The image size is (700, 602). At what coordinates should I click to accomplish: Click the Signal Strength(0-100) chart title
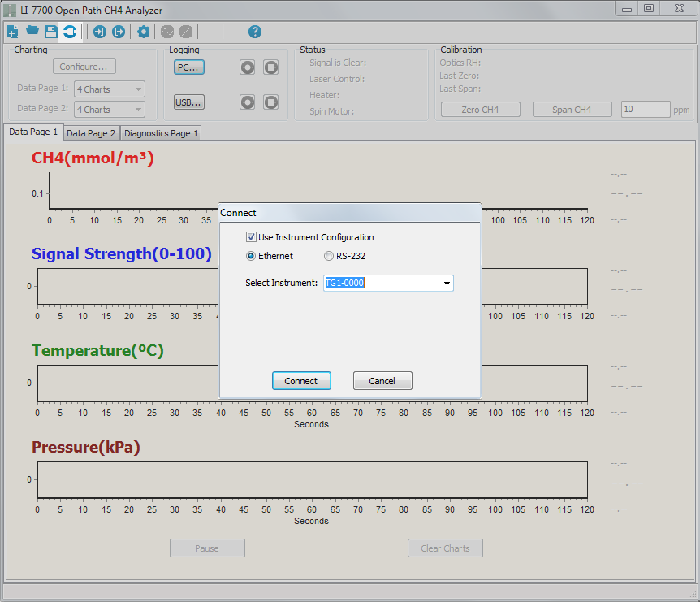tap(122, 253)
